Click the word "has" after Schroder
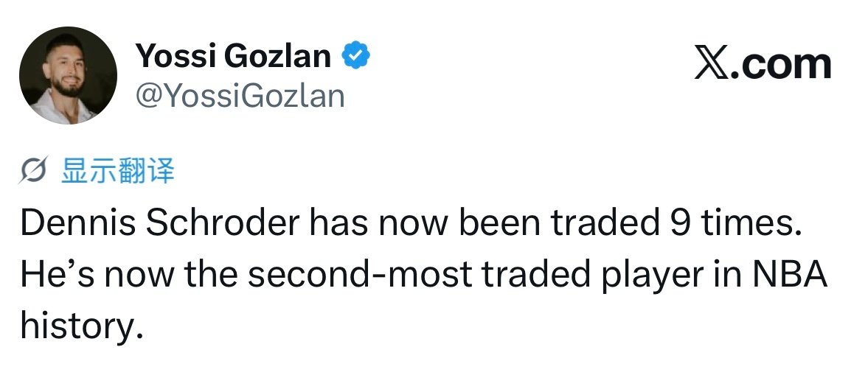868x389 pixels. (334, 223)
